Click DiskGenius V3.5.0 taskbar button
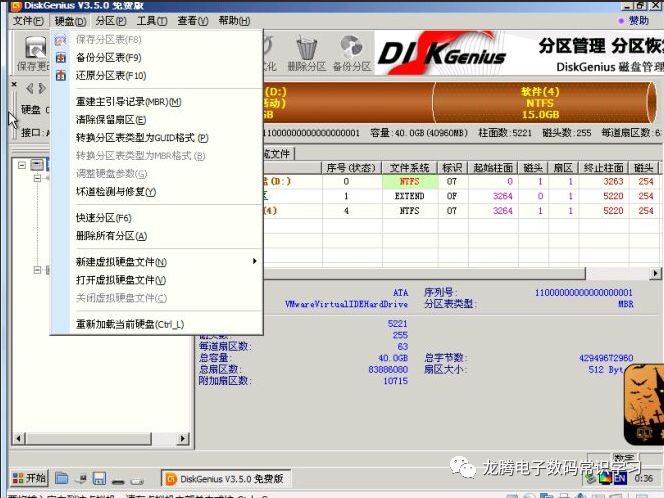 click(226, 479)
